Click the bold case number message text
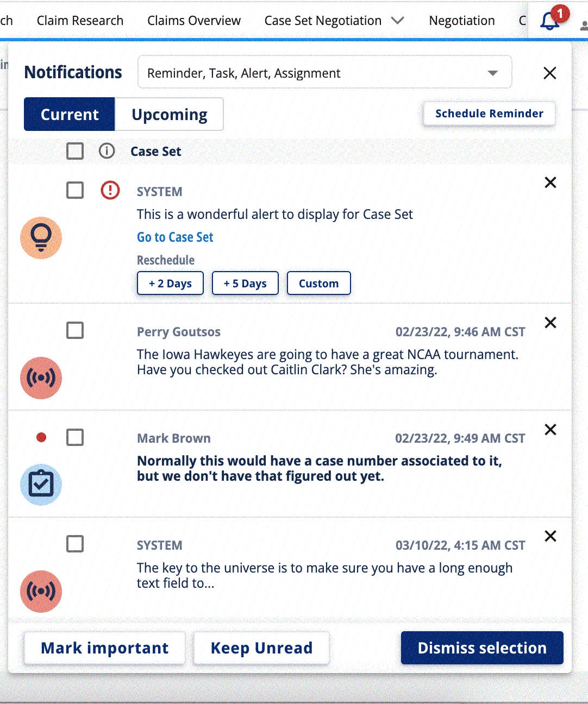588x704 pixels. [320, 468]
